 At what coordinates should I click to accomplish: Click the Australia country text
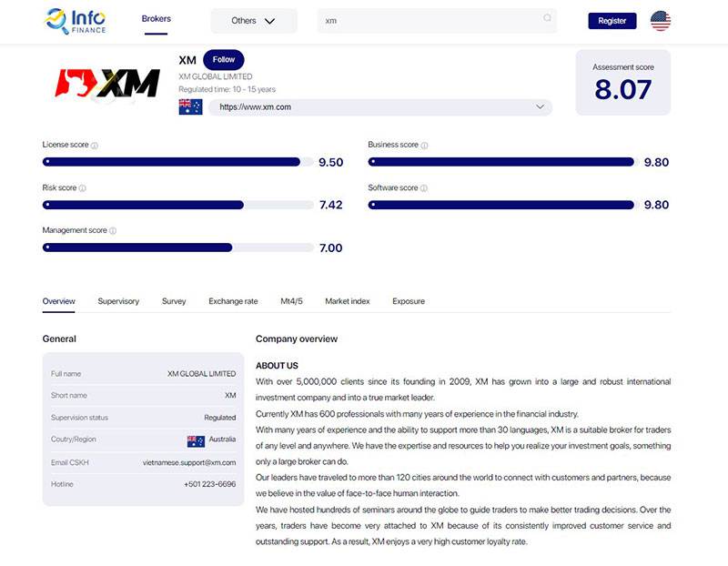(x=222, y=440)
